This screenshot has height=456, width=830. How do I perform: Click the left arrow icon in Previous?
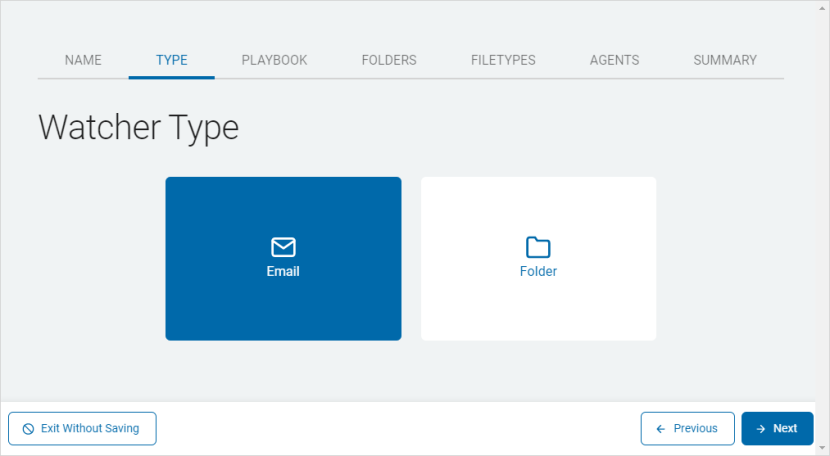[x=660, y=428]
